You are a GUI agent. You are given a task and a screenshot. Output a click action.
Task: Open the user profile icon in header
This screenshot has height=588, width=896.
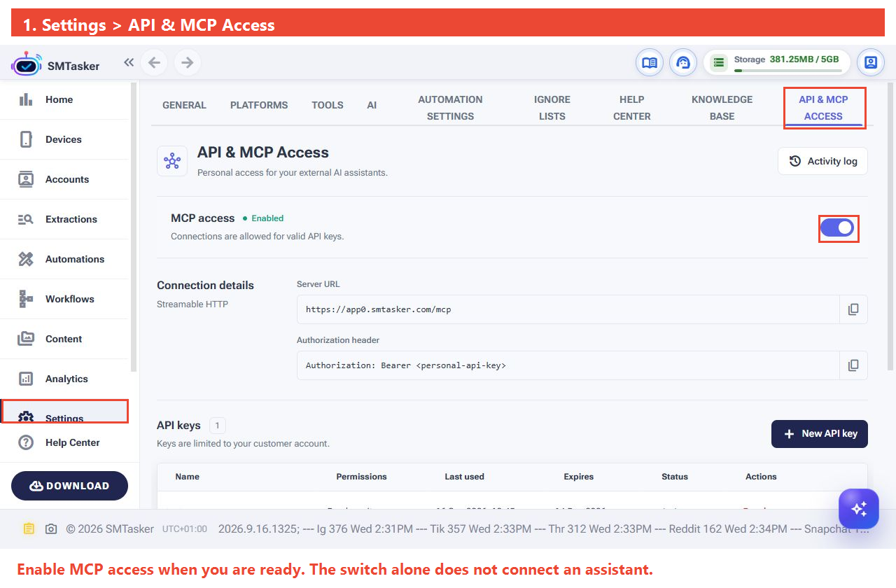pos(871,62)
